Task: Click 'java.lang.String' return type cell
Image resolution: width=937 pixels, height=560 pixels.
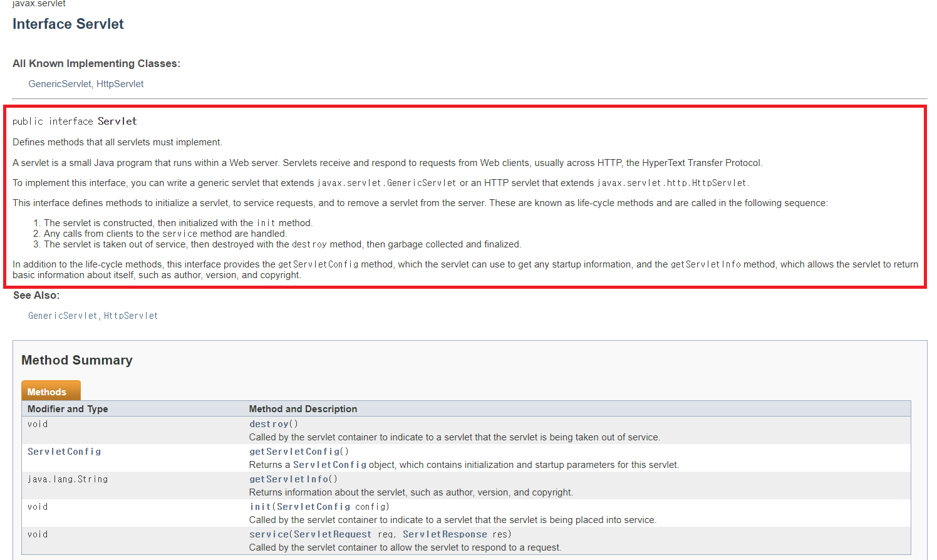Action: point(68,479)
